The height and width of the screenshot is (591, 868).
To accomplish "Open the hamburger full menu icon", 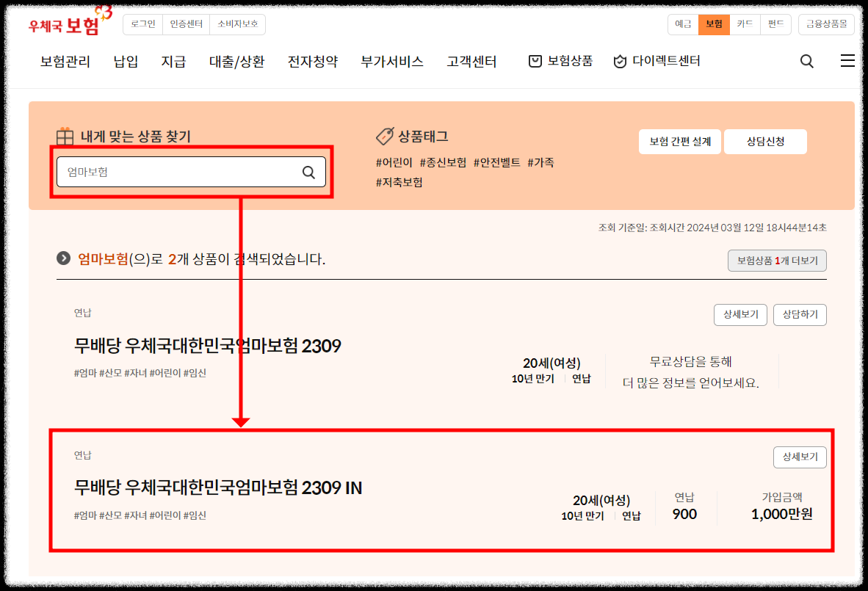I will (847, 61).
